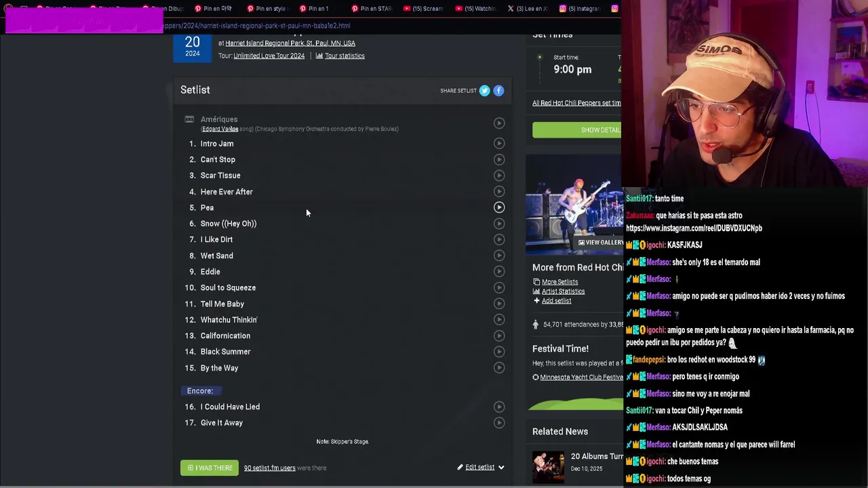Click pencil icon next to Edit setlist
Image resolution: width=868 pixels, height=488 pixels.
(460, 467)
